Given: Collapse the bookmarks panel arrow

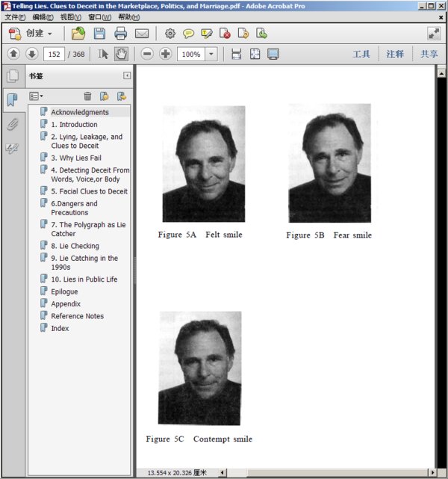Looking at the screenshot, I should point(127,75).
